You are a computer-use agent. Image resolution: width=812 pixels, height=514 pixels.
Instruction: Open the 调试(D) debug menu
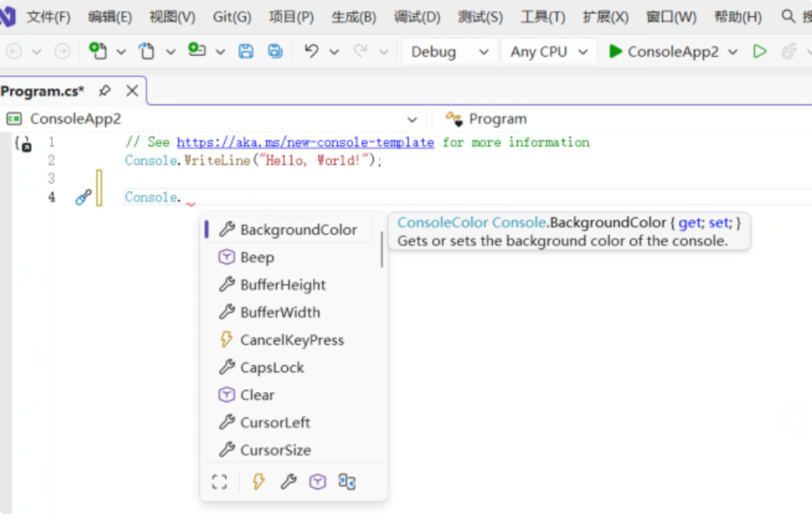pos(417,16)
